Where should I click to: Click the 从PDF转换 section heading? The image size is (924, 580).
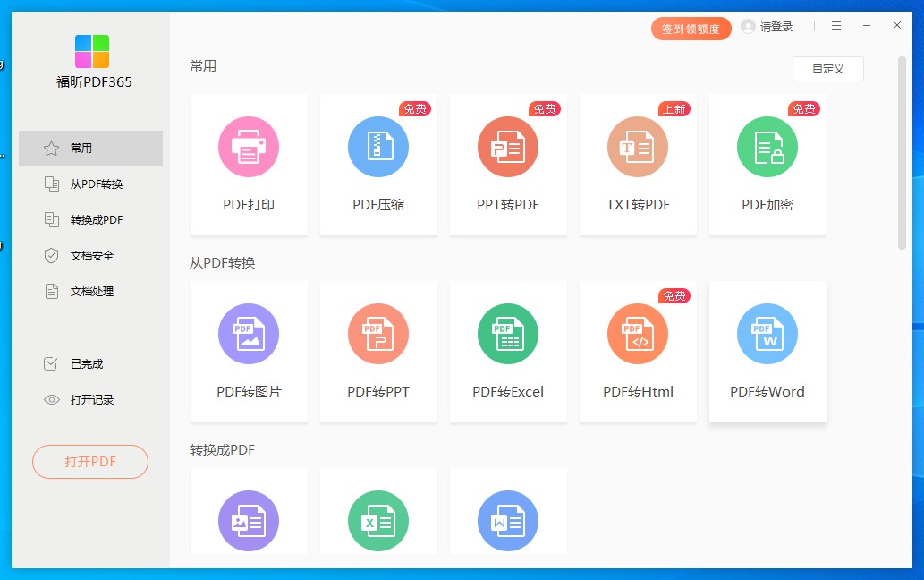[x=222, y=263]
